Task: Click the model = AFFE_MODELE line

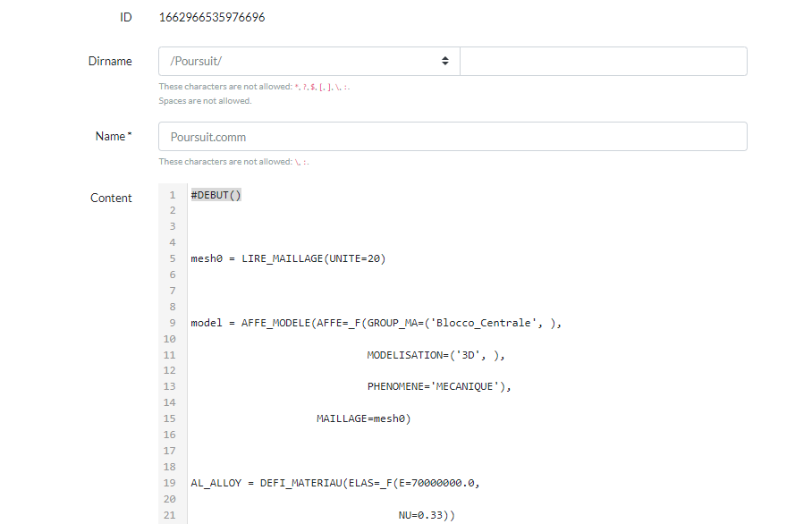Action: coord(376,323)
